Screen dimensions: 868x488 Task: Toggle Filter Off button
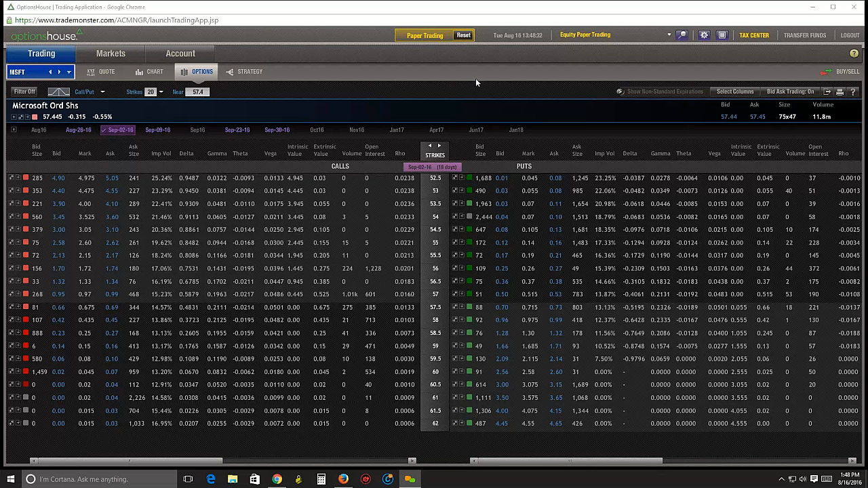pyautogui.click(x=24, y=91)
